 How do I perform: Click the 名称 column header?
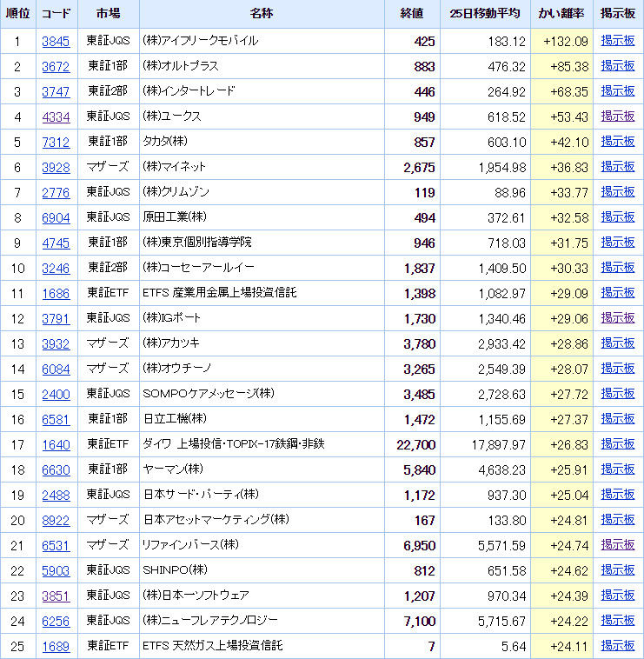click(x=262, y=13)
